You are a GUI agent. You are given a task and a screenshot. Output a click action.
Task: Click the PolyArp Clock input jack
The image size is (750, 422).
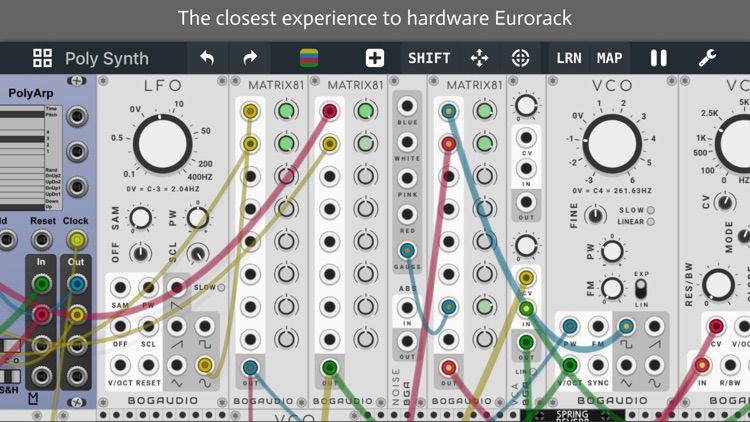coord(77,239)
